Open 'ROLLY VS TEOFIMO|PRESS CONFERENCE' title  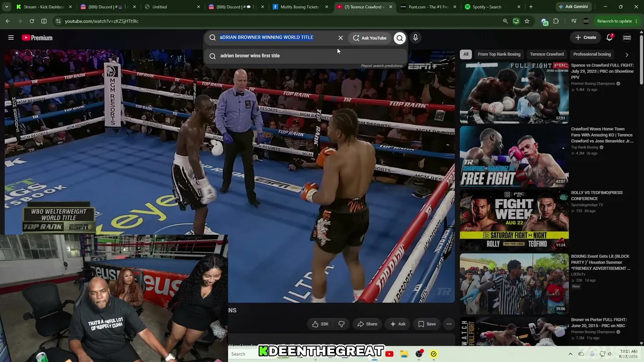click(x=597, y=196)
